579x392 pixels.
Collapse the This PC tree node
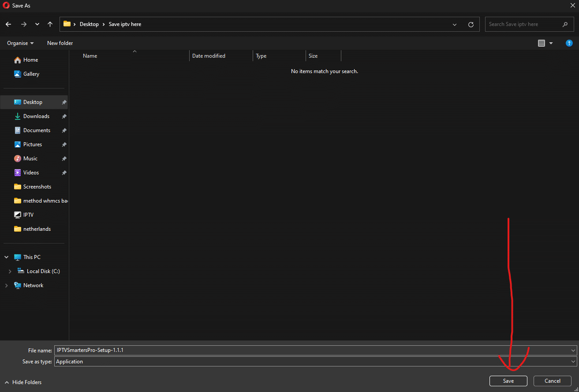[6, 257]
